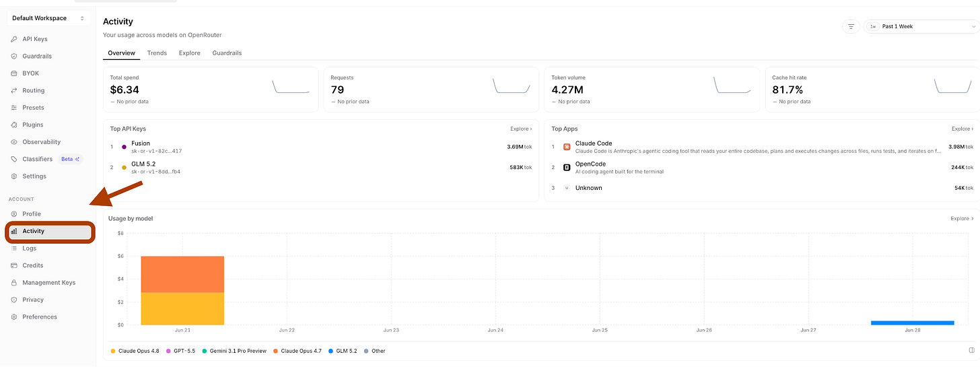Toggle Claude Opus 4.7 in chart legend

pyautogui.click(x=297, y=351)
